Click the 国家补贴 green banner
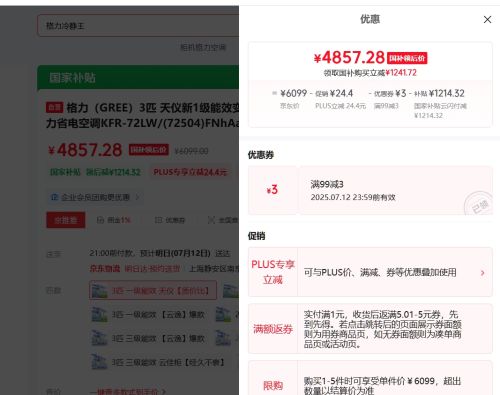Image resolution: width=500 pixels, height=395 pixels. pos(138,78)
